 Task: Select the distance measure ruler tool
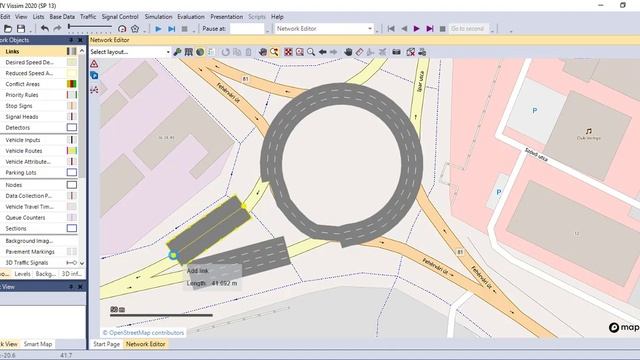point(359,52)
